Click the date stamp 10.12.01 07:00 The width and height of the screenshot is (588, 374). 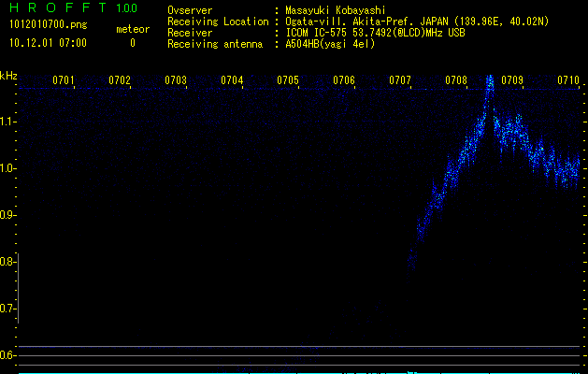(48, 43)
